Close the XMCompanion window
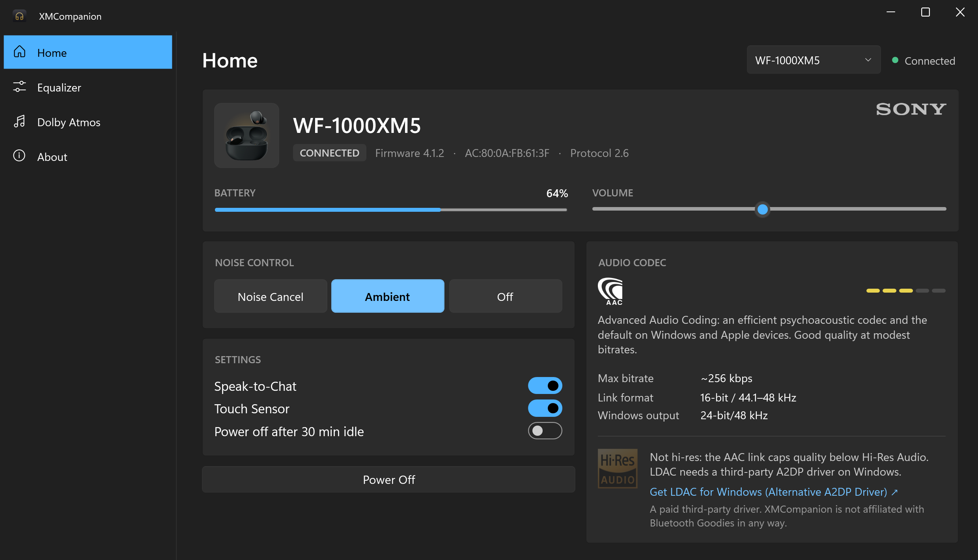The height and width of the screenshot is (560, 978). tap(960, 12)
